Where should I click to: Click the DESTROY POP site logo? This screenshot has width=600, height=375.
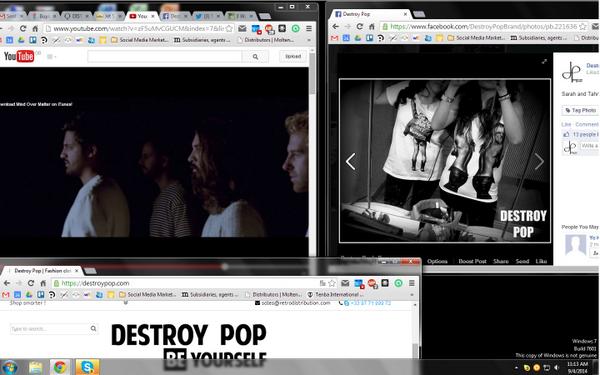189,335
